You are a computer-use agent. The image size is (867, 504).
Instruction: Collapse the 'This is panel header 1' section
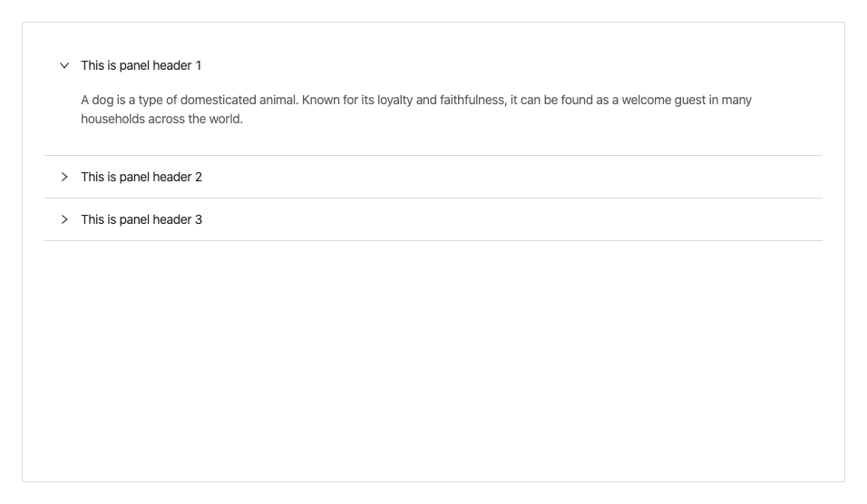(433, 66)
